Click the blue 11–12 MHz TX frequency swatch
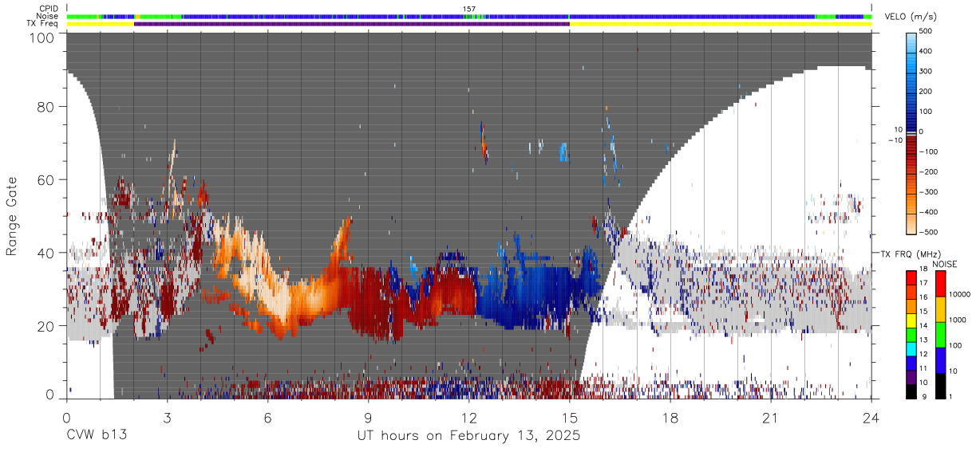980x452 pixels. coord(911,362)
